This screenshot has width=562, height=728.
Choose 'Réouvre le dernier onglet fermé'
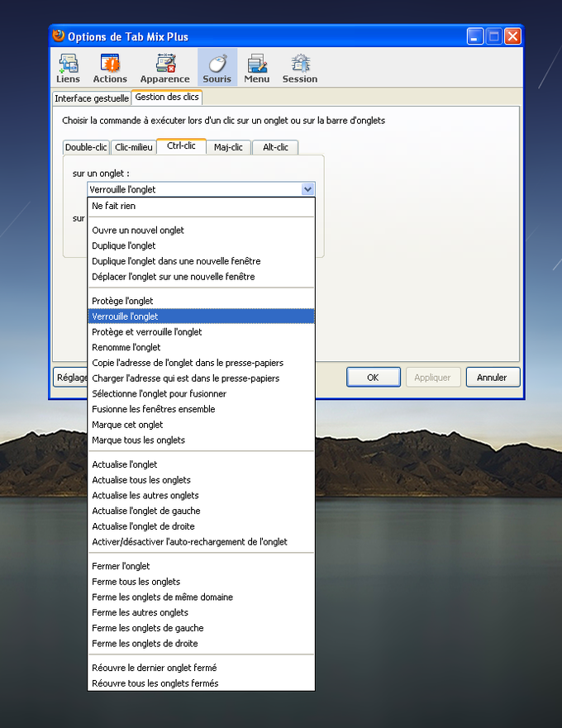click(x=201, y=668)
